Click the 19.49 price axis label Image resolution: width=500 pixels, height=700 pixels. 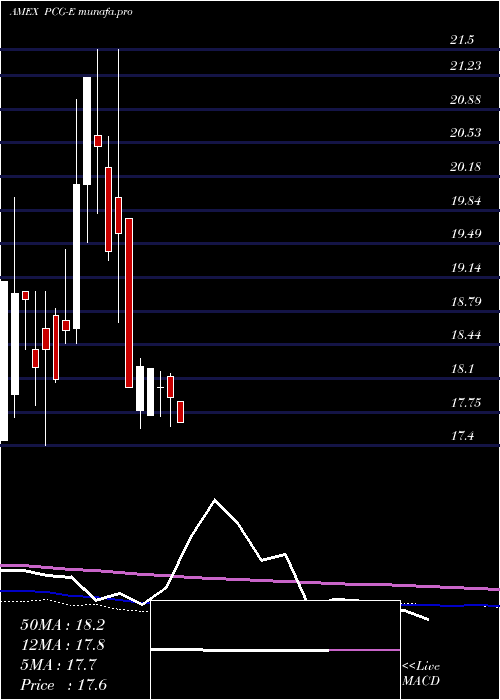point(466,234)
